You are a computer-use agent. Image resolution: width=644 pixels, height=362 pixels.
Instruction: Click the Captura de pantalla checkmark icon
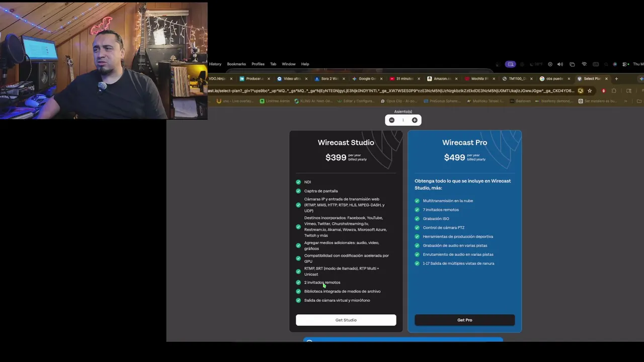click(x=298, y=191)
